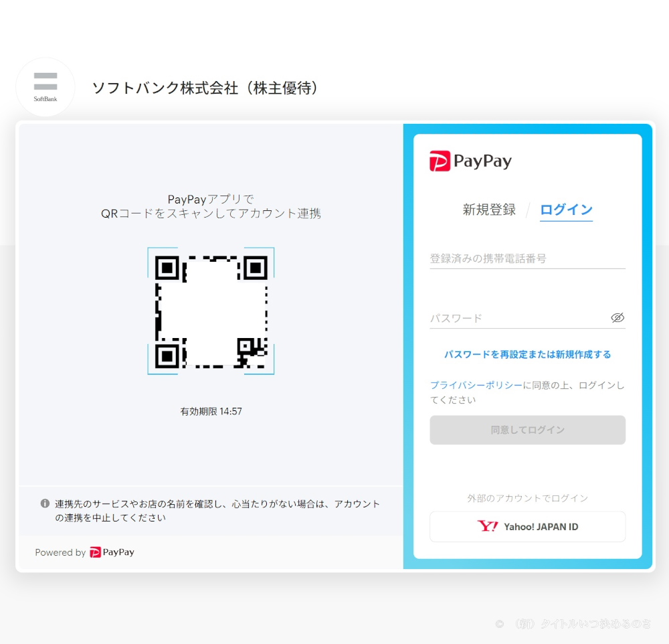
Task: Click the 有効期限 14:57 text
Action: [x=211, y=411]
